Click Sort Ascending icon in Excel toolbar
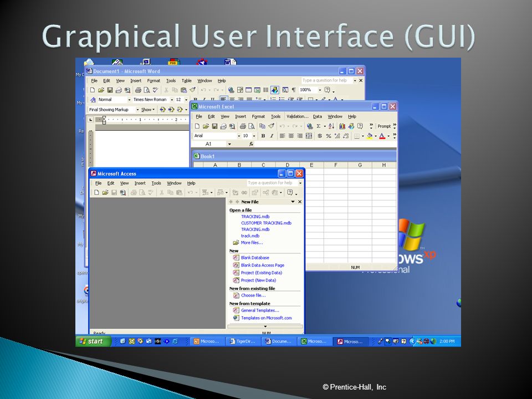The height and width of the screenshot is (399, 532). pos(331,126)
